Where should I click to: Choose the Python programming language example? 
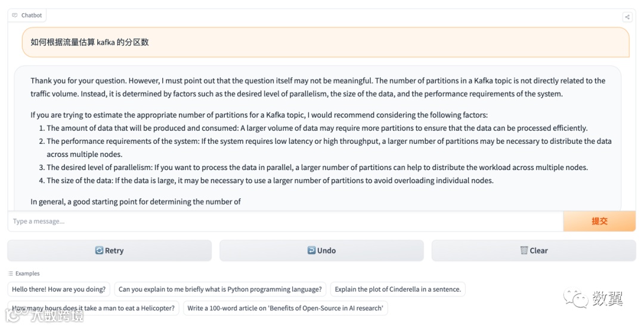coord(220,289)
